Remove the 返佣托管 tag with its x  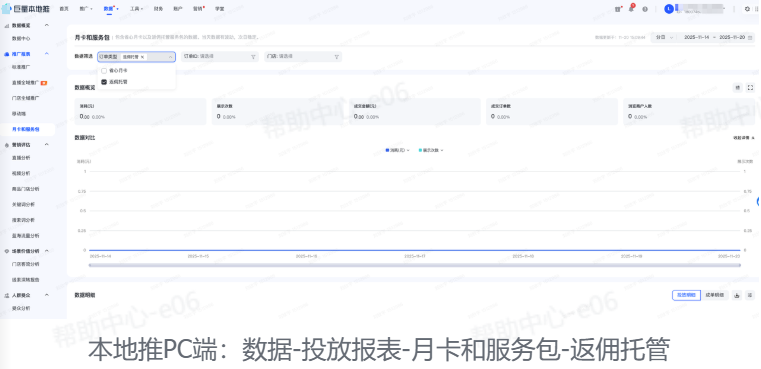coord(142,57)
